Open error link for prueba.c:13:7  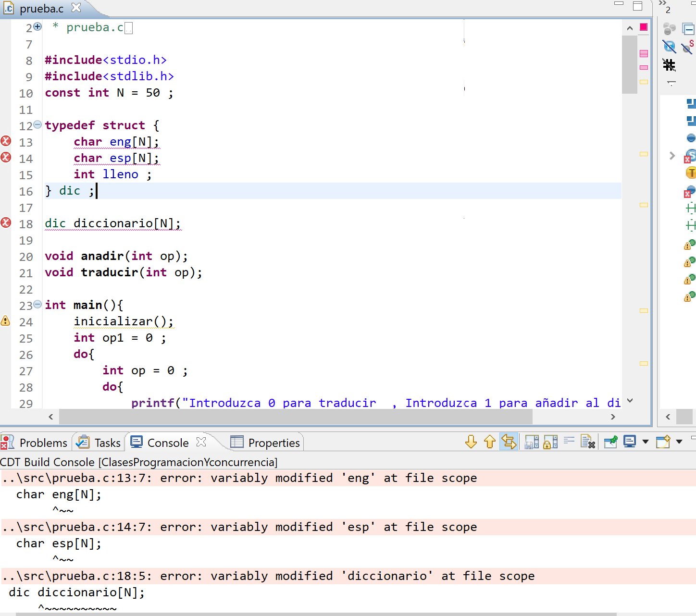pyautogui.click(x=239, y=478)
